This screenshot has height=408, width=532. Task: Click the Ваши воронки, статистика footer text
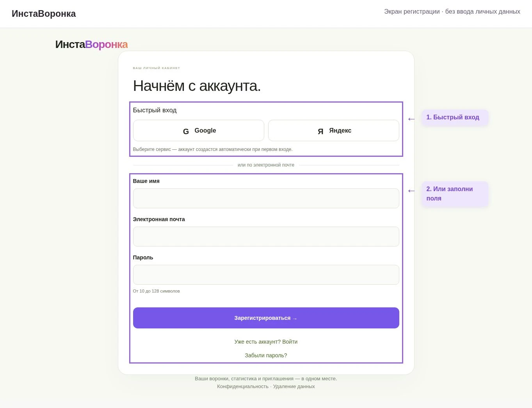click(266, 379)
